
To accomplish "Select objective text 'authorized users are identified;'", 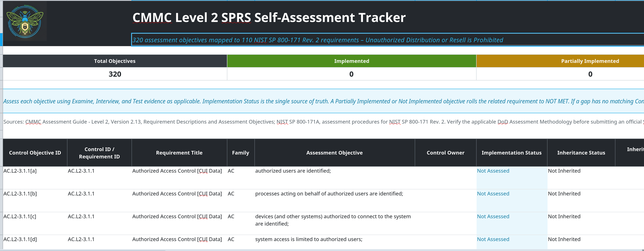I will (x=335, y=178).
